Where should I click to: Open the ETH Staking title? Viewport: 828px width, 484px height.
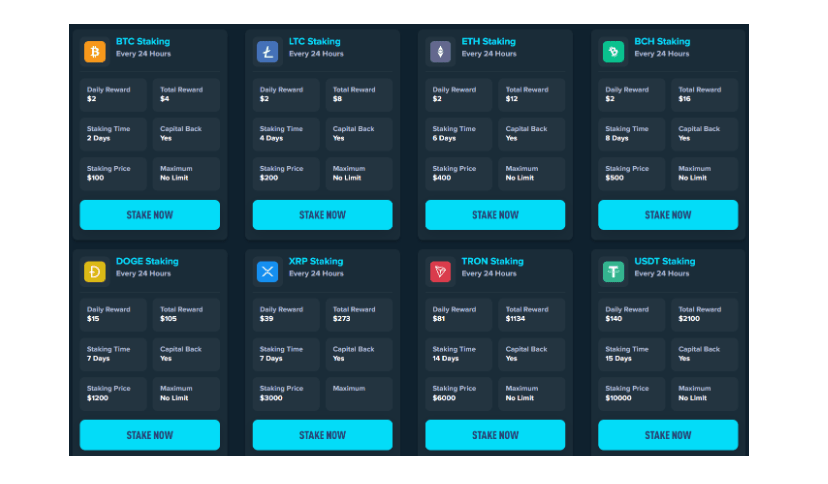(488, 41)
